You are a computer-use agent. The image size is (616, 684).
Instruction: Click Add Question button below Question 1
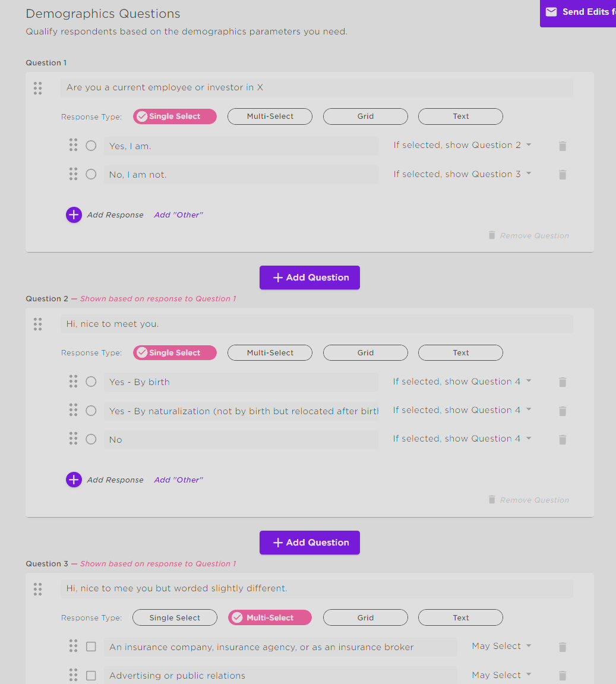(x=309, y=278)
